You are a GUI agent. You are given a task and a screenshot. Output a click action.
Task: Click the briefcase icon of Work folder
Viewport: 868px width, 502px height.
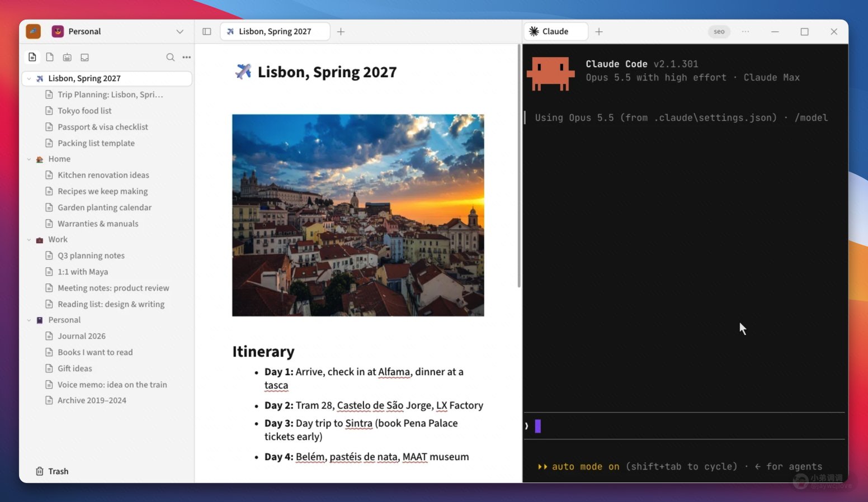[x=40, y=240]
